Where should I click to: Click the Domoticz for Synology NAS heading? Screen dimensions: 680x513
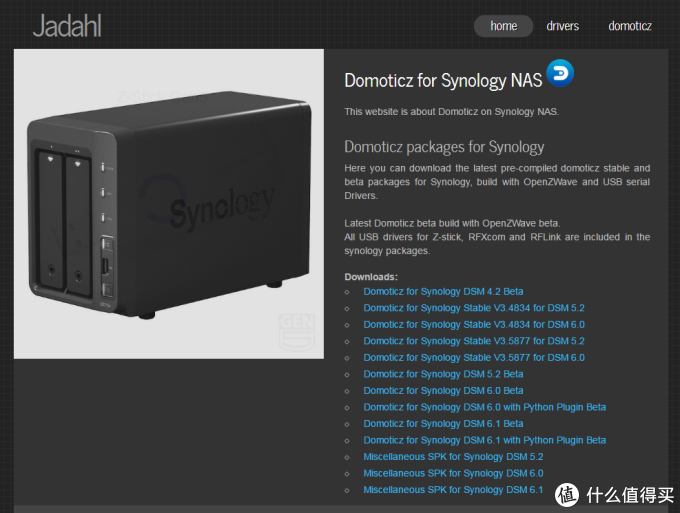(x=443, y=80)
